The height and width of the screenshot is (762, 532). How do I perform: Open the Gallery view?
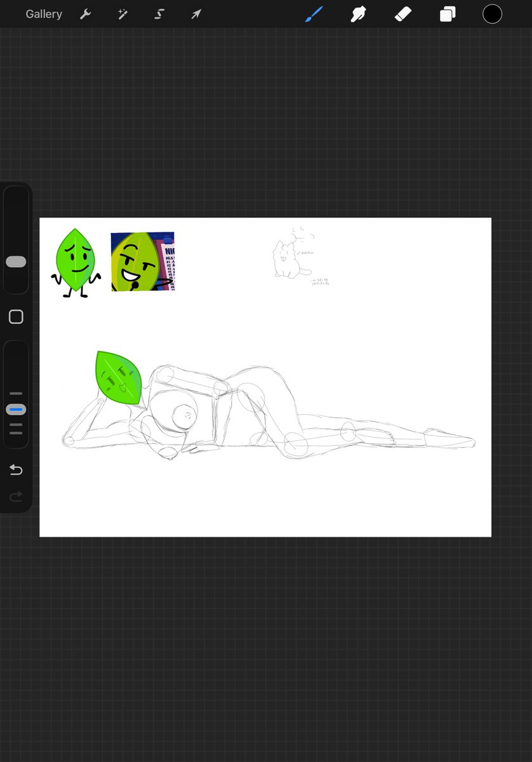(x=44, y=14)
